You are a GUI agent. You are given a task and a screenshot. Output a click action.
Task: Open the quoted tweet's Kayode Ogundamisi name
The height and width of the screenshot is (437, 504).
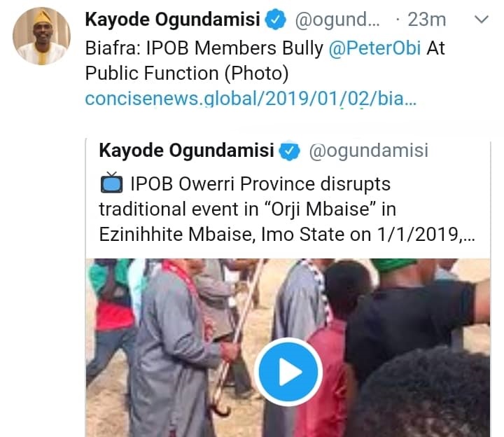[x=186, y=151]
